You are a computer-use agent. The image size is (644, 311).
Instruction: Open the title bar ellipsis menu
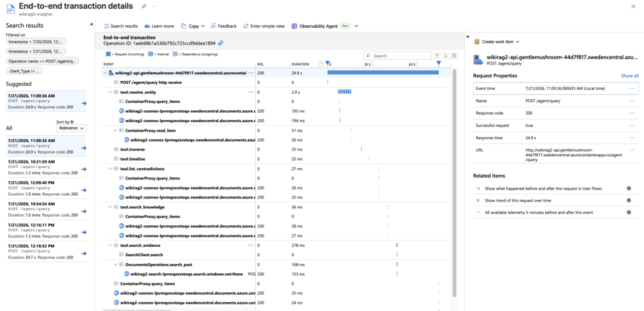pyautogui.click(x=155, y=6)
